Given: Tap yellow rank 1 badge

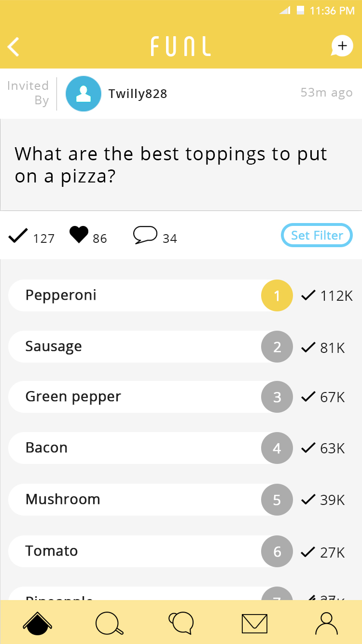Looking at the screenshot, I should (277, 295).
